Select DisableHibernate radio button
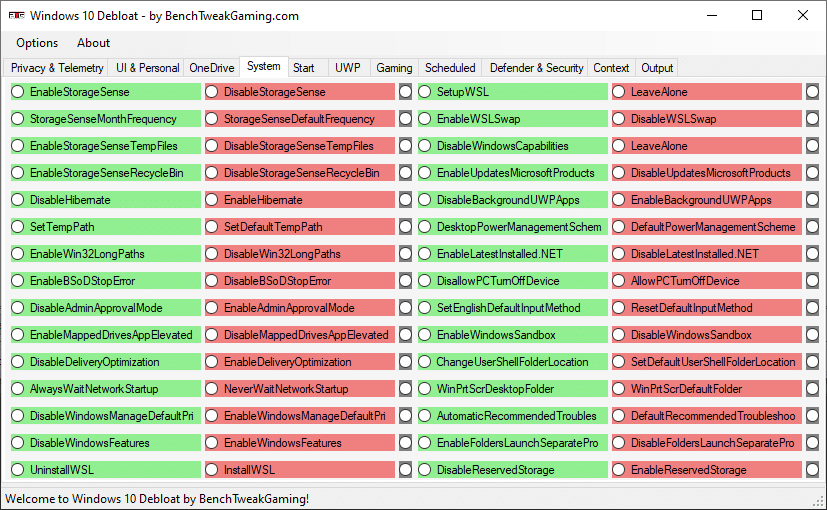 (105, 200)
